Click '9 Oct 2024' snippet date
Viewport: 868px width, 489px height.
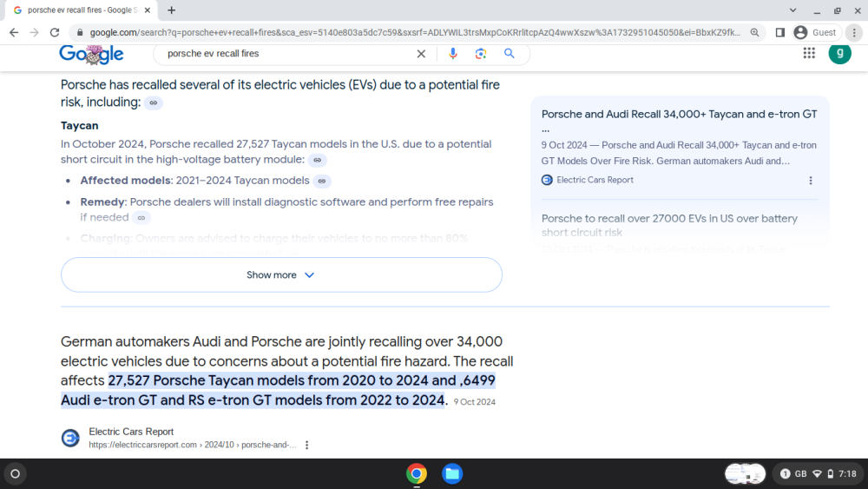475,402
